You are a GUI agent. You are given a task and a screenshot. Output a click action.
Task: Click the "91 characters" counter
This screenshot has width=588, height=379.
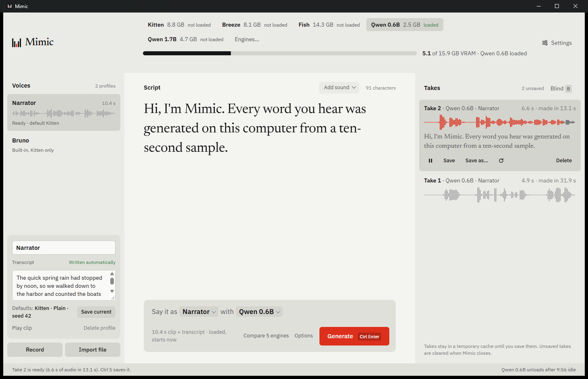pos(381,88)
